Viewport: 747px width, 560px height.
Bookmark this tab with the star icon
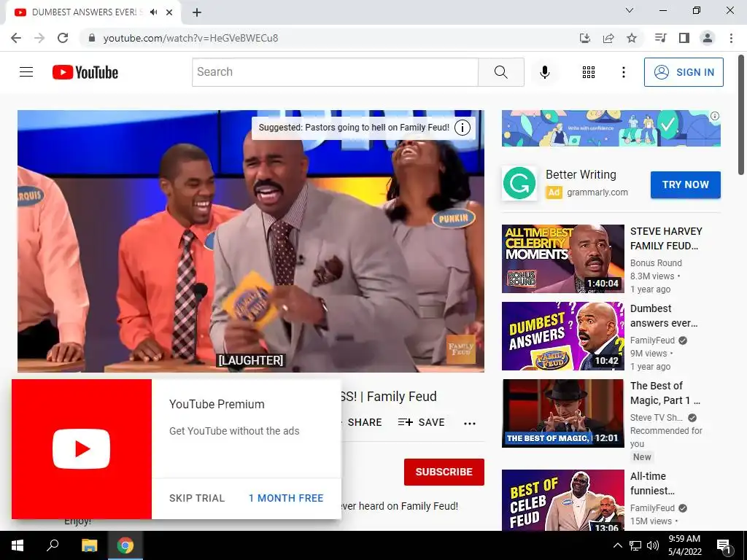tap(632, 38)
